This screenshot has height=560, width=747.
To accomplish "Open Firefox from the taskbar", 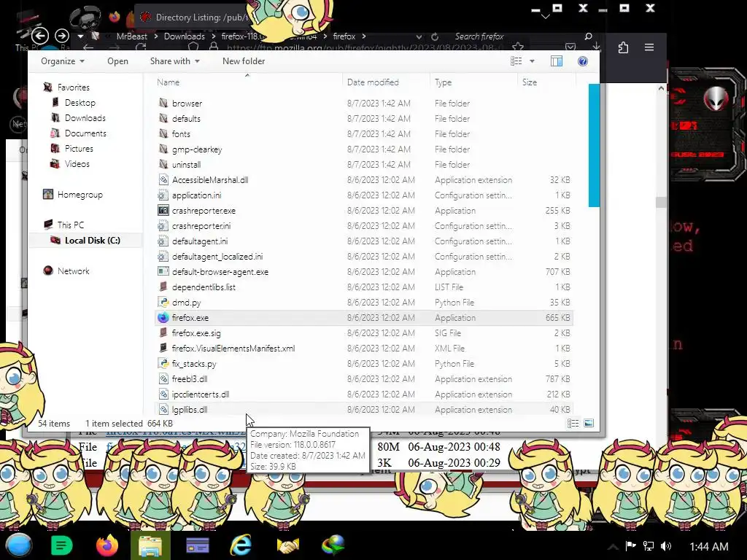I will 107,545.
